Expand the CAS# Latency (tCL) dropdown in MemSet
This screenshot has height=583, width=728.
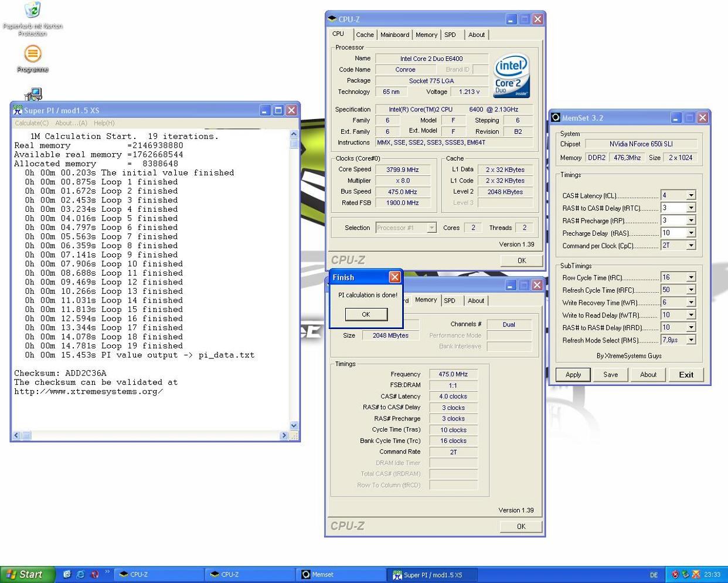[691, 195]
